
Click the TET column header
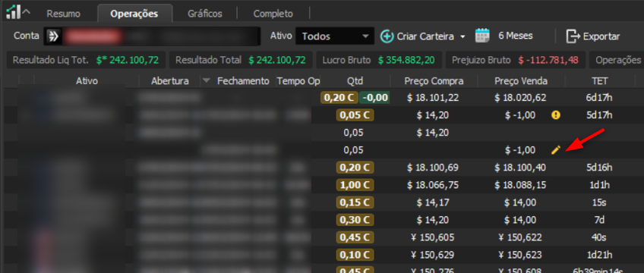point(600,81)
